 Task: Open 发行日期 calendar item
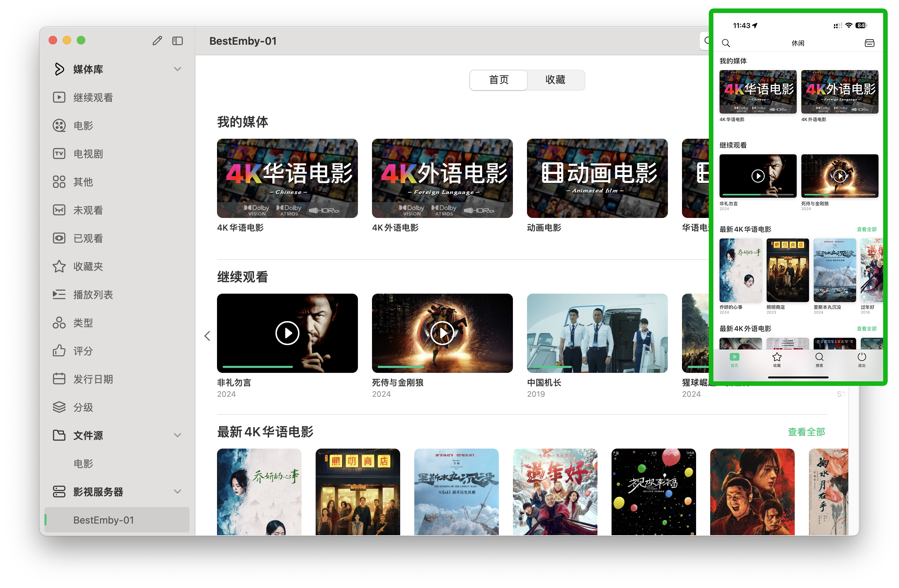click(x=93, y=379)
